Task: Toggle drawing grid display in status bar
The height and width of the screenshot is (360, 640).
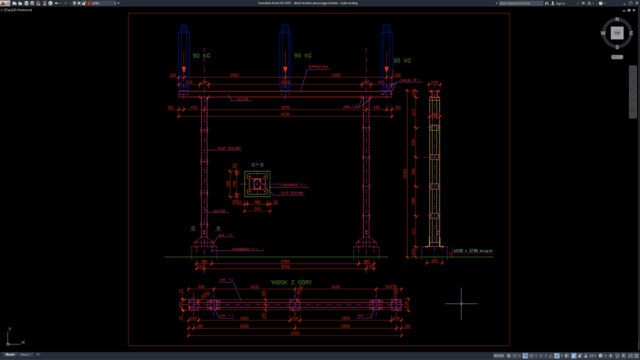Action: 509,356
